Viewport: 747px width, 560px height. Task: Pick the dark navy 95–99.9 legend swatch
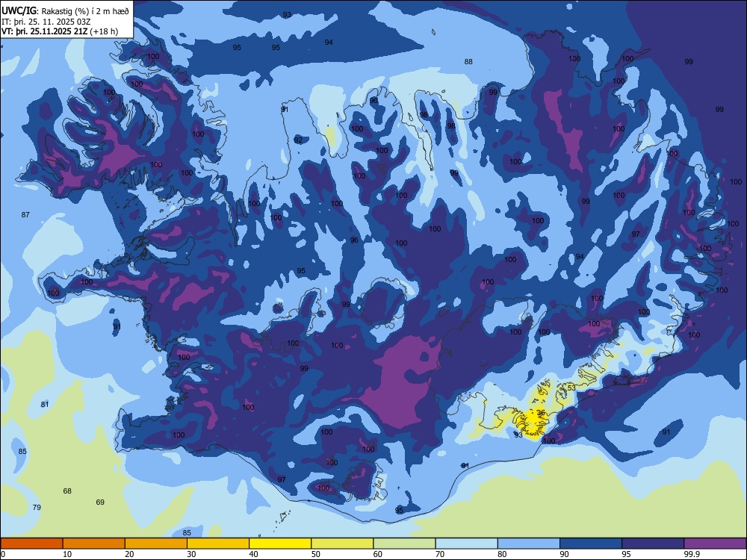(x=653, y=544)
